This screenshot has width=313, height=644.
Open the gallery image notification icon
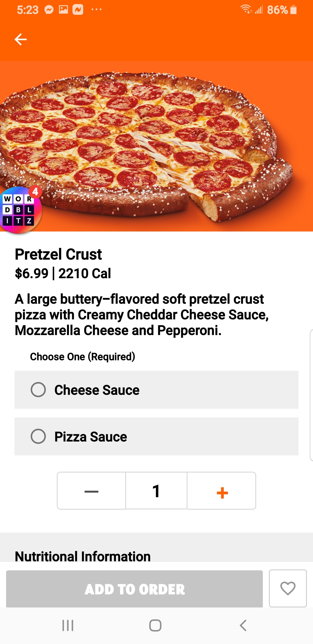pos(63,10)
